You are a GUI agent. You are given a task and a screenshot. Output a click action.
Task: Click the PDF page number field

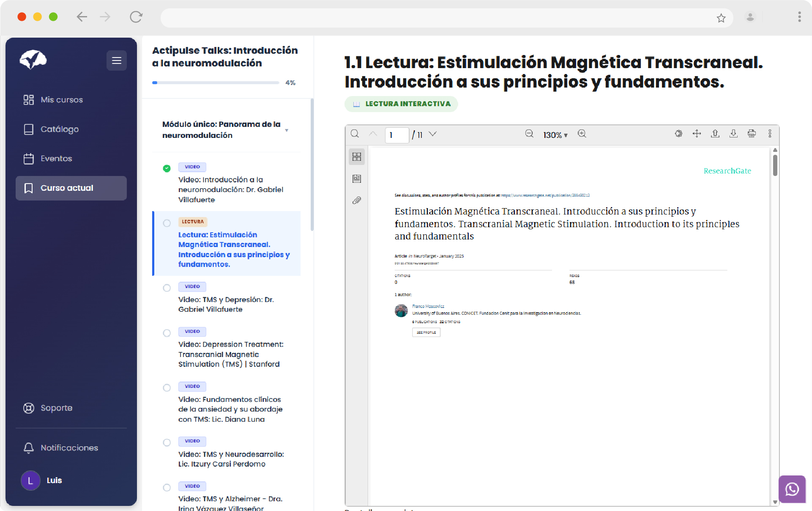coord(397,135)
